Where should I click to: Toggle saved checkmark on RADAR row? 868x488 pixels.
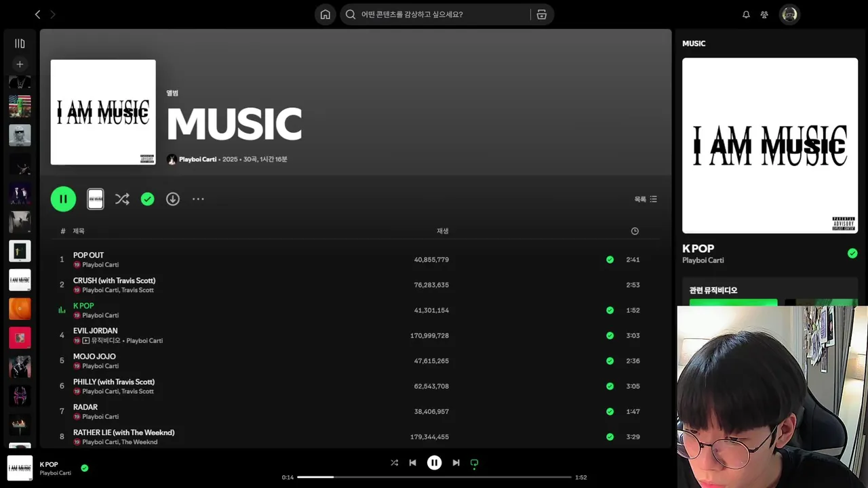point(610,411)
